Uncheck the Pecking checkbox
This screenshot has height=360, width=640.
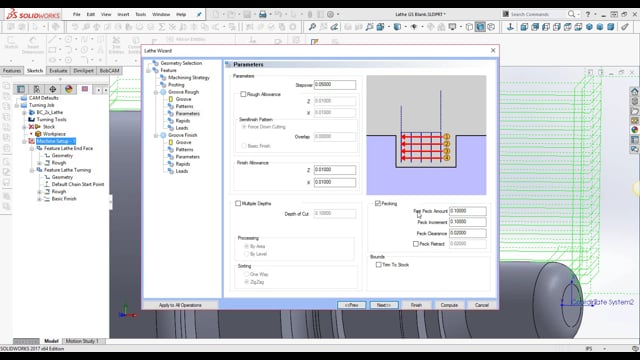tap(378, 203)
